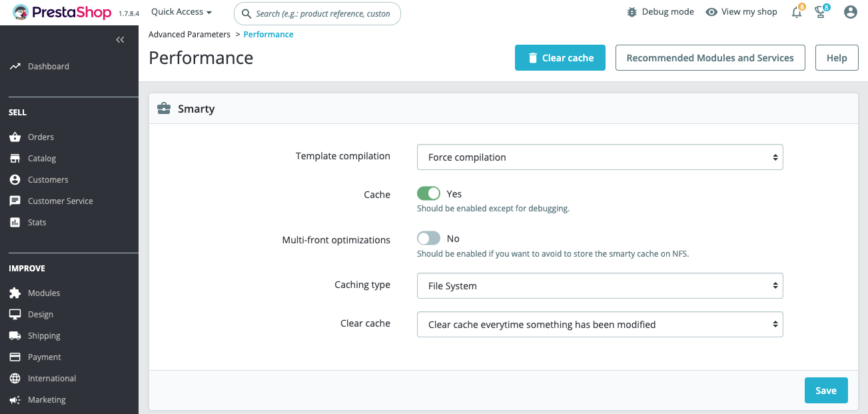Click the Catalog store icon

pyautogui.click(x=15, y=159)
